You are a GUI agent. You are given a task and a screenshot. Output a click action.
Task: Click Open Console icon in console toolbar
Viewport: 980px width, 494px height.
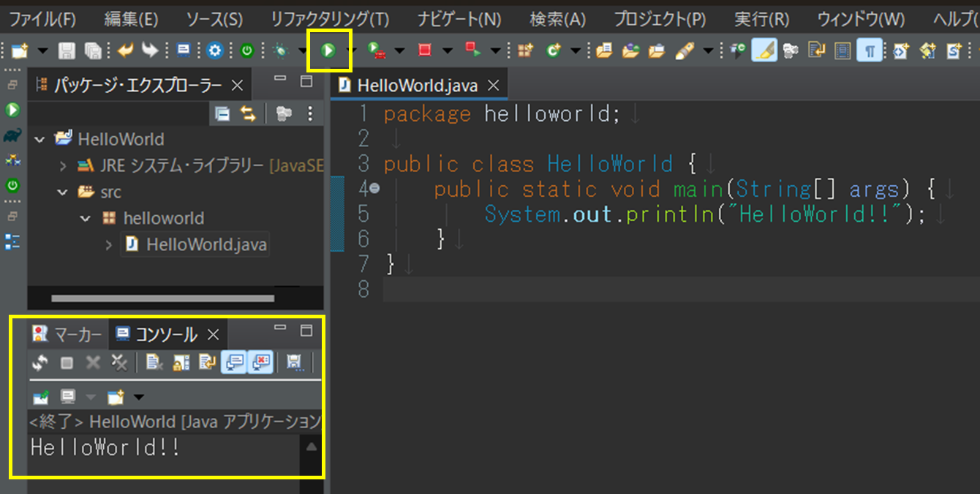[x=116, y=397]
